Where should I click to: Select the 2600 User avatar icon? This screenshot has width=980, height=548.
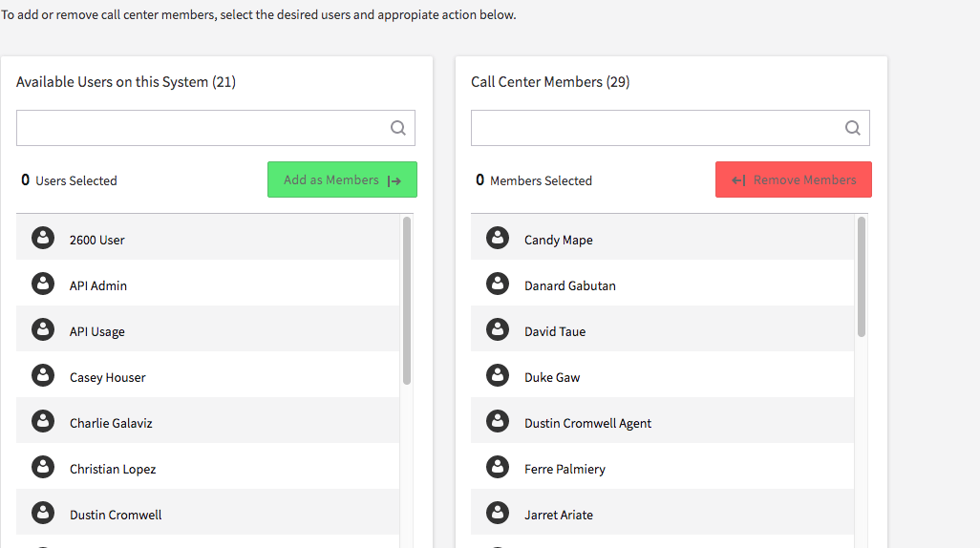43,238
